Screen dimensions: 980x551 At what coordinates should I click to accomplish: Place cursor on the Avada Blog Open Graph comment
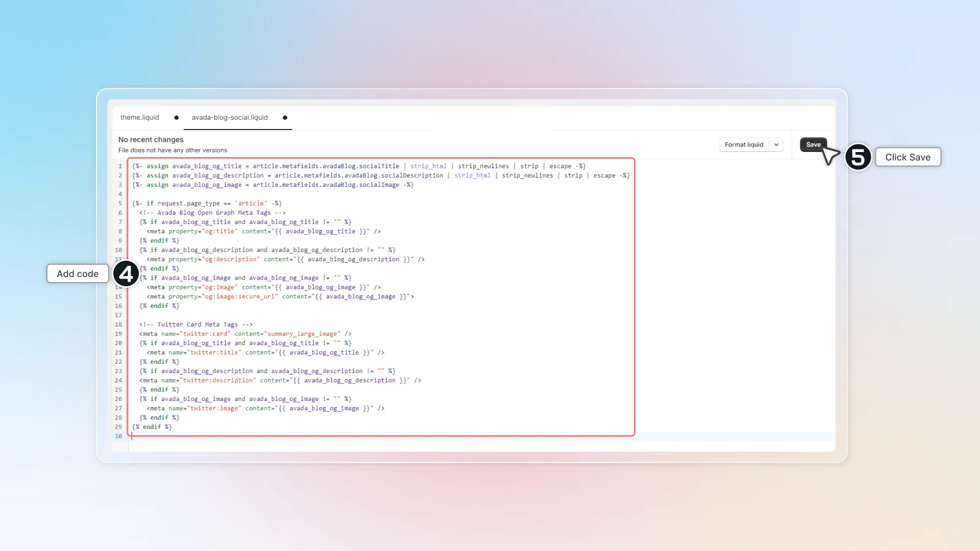click(x=212, y=213)
